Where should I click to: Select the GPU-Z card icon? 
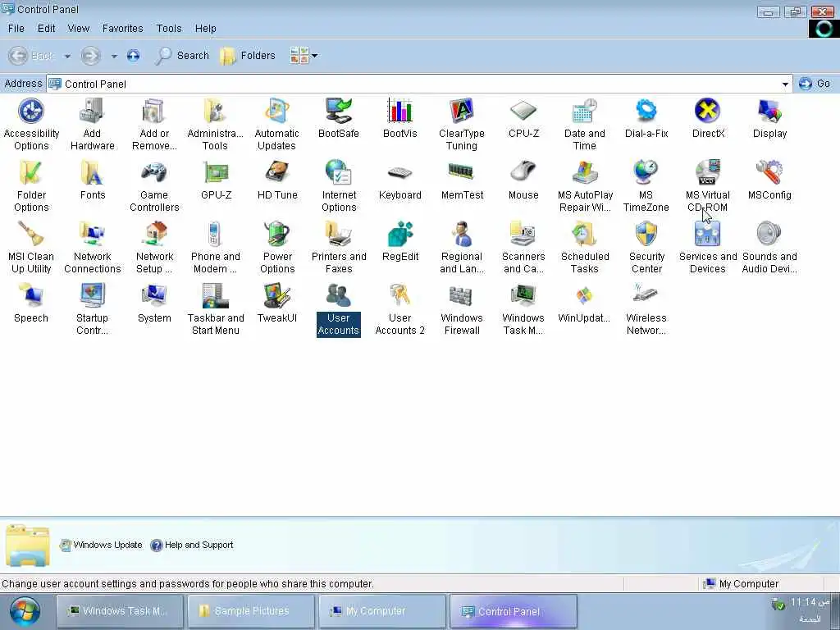tap(216, 172)
